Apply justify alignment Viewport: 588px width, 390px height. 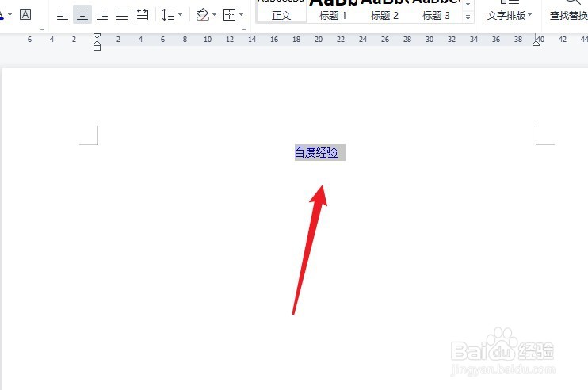122,15
